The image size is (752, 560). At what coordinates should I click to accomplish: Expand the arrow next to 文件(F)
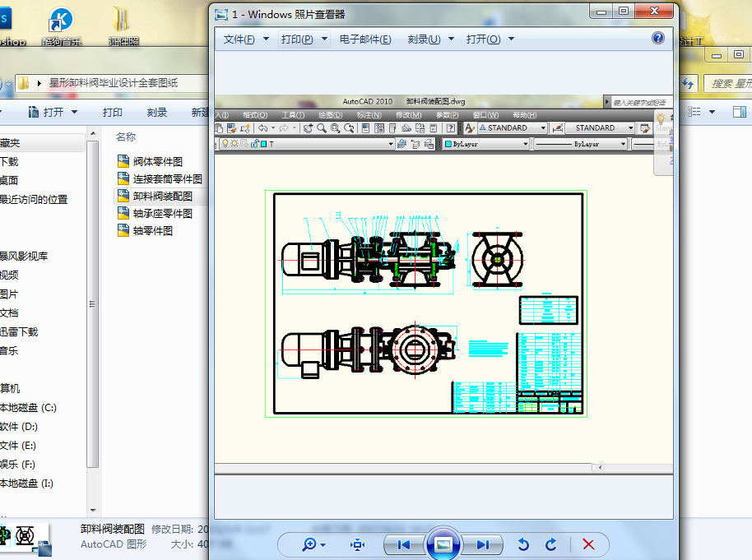click(267, 39)
